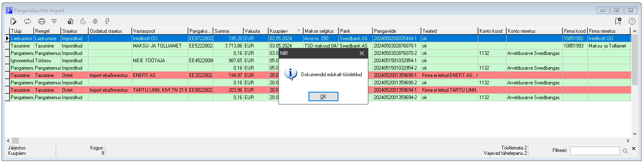Sort by the Staatus column header
This screenshot has width=644, height=163.
(75, 31)
